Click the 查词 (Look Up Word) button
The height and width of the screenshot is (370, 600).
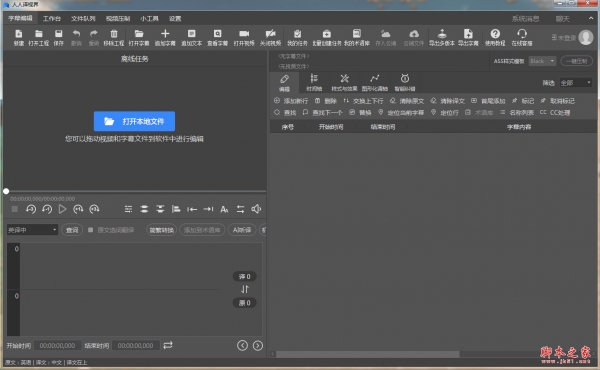[72, 230]
